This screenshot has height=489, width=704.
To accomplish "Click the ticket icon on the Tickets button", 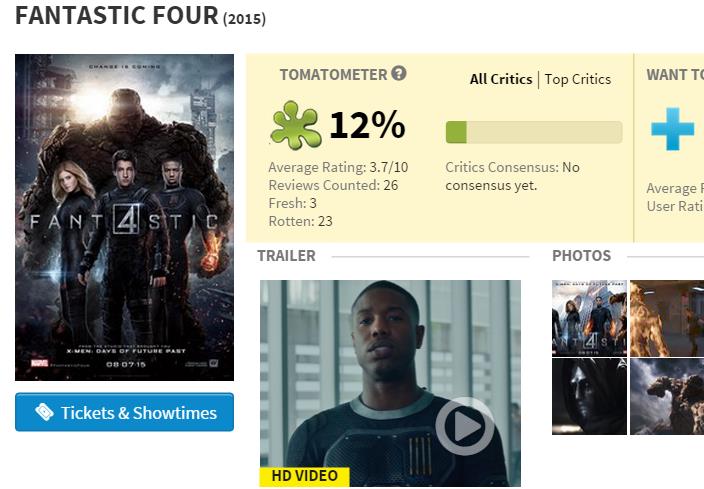I will tap(44, 412).
